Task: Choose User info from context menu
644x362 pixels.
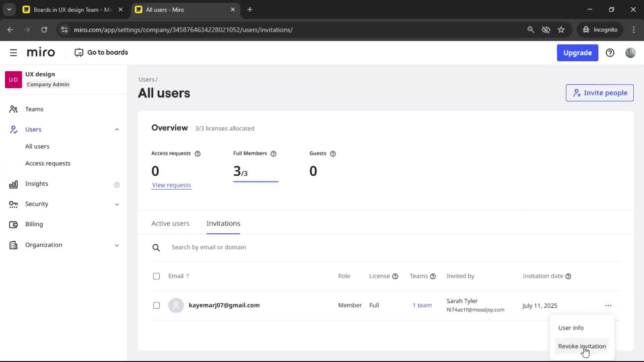Action: coord(571,328)
